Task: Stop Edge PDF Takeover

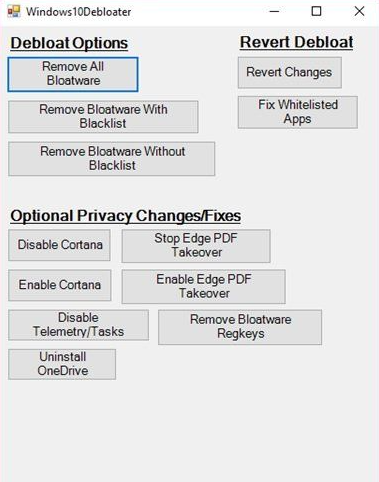Action: [196, 246]
